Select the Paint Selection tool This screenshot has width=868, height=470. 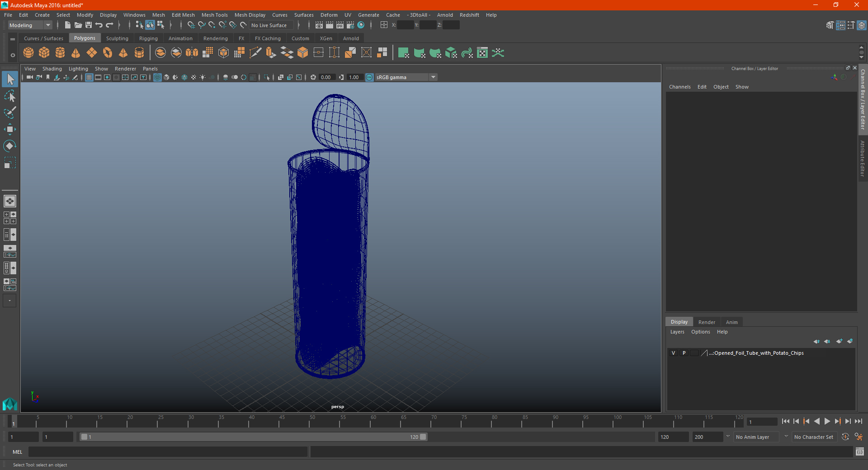tap(10, 113)
